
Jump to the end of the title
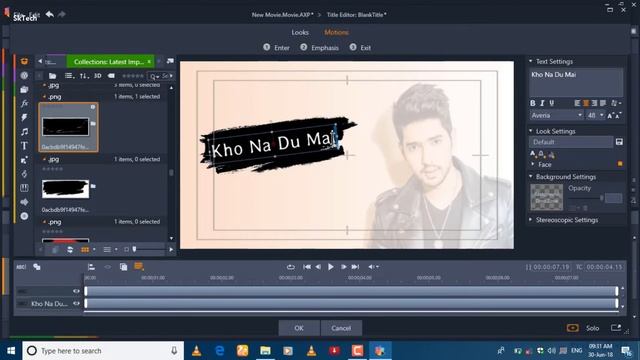click(356, 267)
